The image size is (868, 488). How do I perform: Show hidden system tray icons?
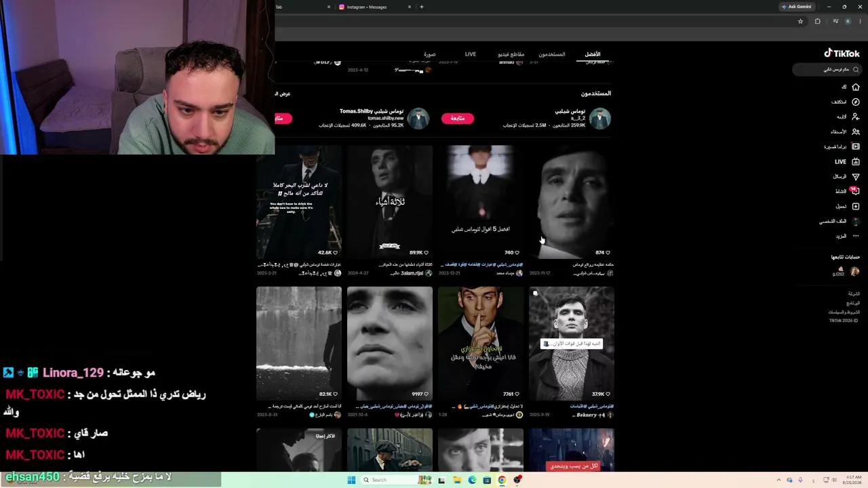[778, 480]
